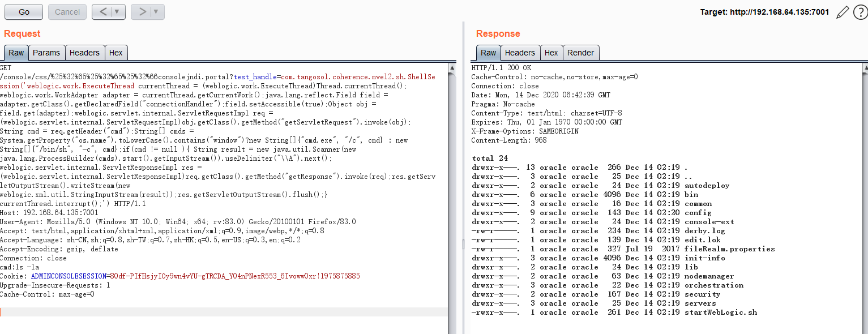
Task: Go to previous request with back arrow
Action: [102, 12]
